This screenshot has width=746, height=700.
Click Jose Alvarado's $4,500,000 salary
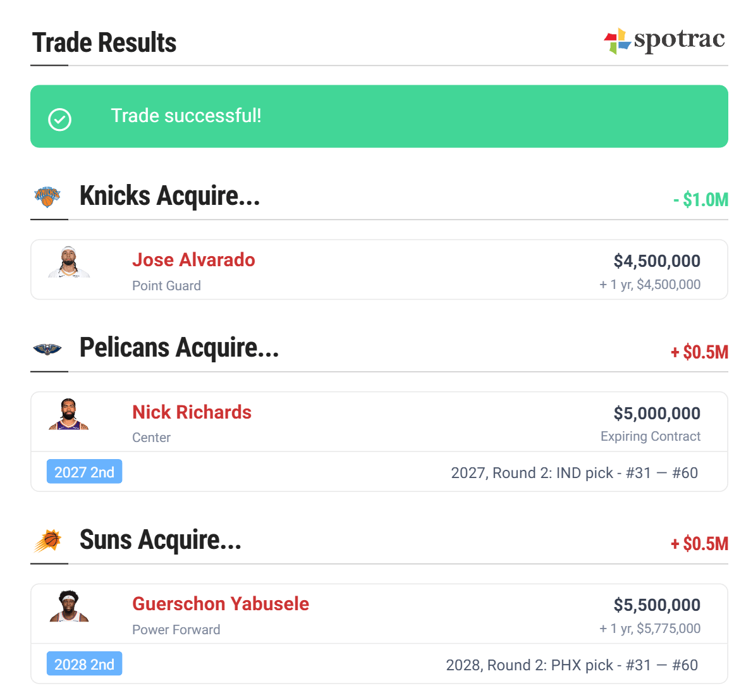point(657,261)
